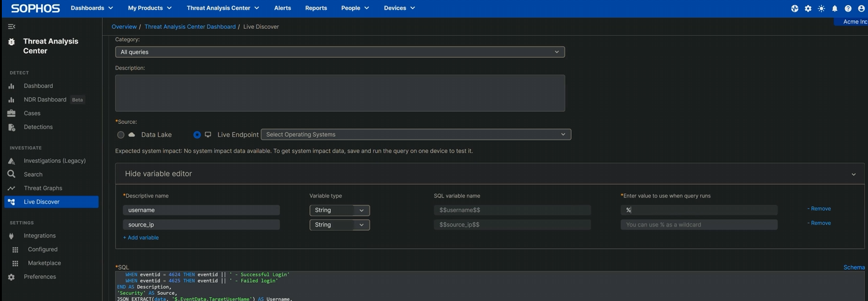
Task: Open the Reports menu item
Action: [316, 8]
